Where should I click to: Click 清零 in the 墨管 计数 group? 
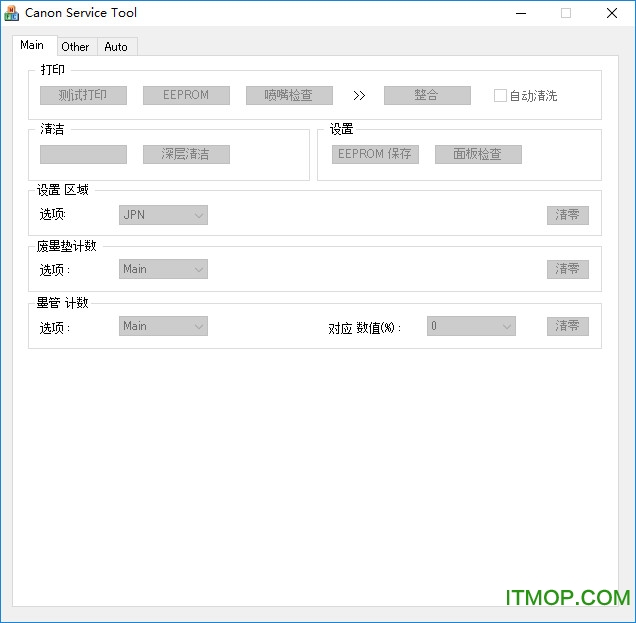(x=567, y=326)
